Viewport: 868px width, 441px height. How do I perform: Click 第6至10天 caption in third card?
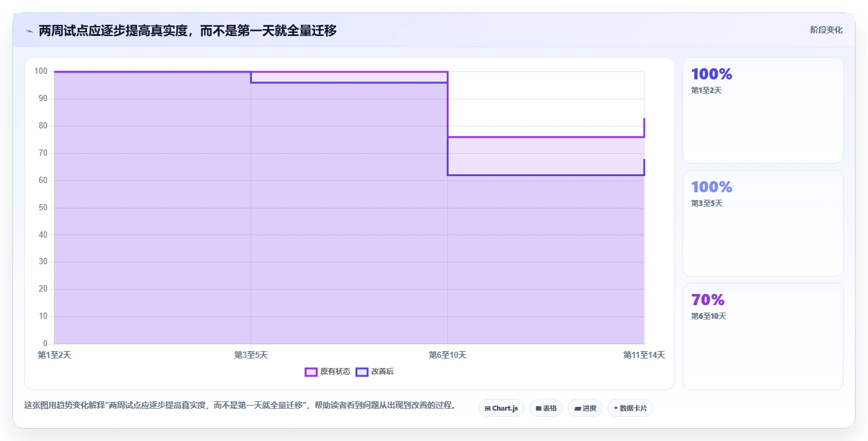709,316
